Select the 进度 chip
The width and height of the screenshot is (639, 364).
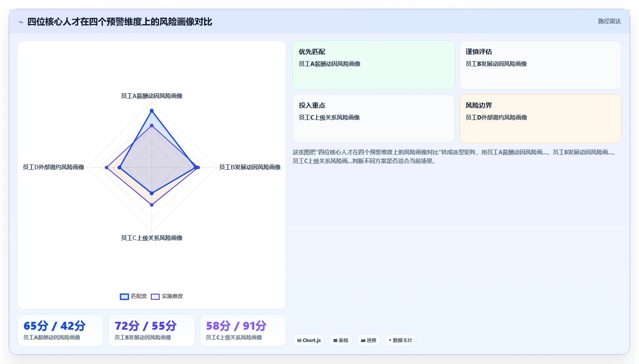pyautogui.click(x=369, y=340)
